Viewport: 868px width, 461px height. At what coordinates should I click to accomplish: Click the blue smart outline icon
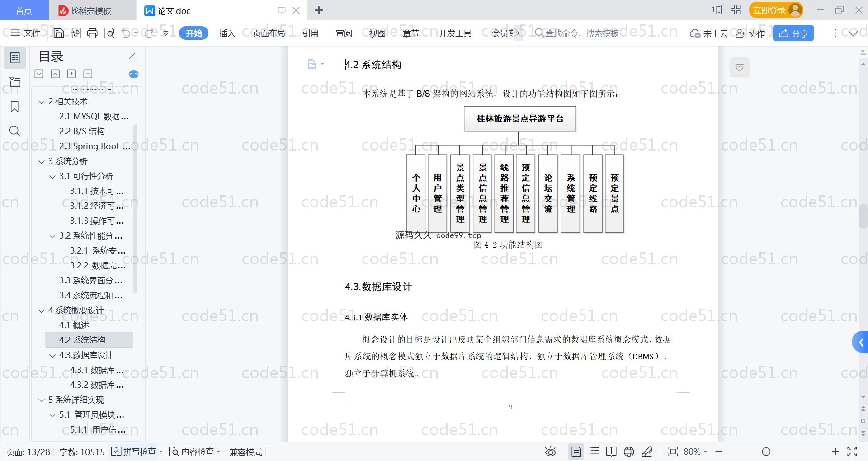pyautogui.click(x=134, y=74)
